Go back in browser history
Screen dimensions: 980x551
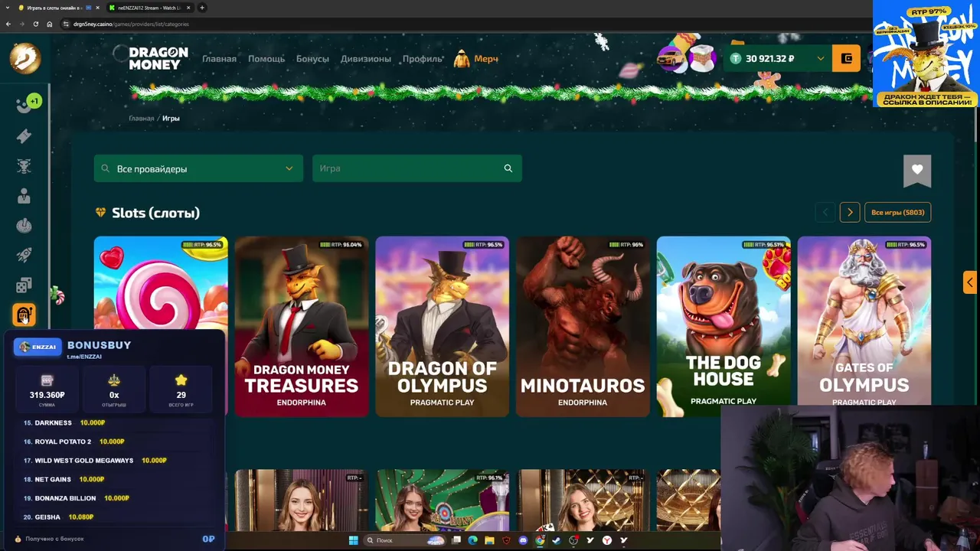[x=8, y=24]
